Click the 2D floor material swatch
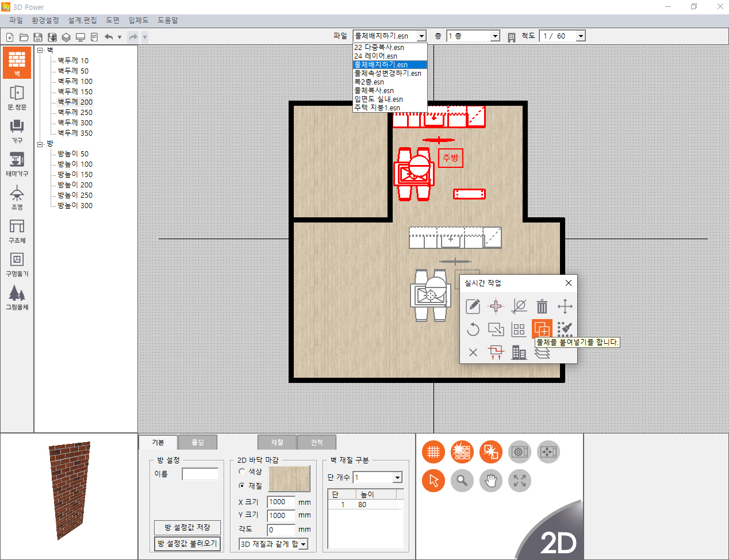The image size is (729, 560). click(289, 478)
